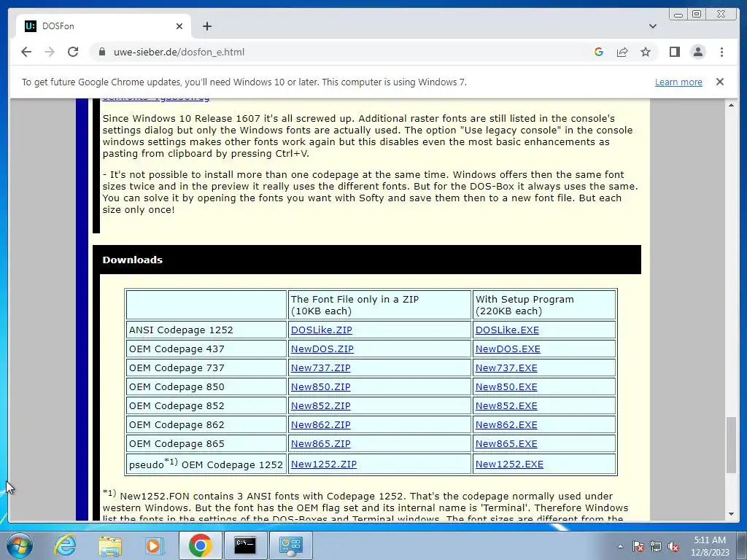
Task: Bookmark this page with the star
Action: (x=646, y=52)
